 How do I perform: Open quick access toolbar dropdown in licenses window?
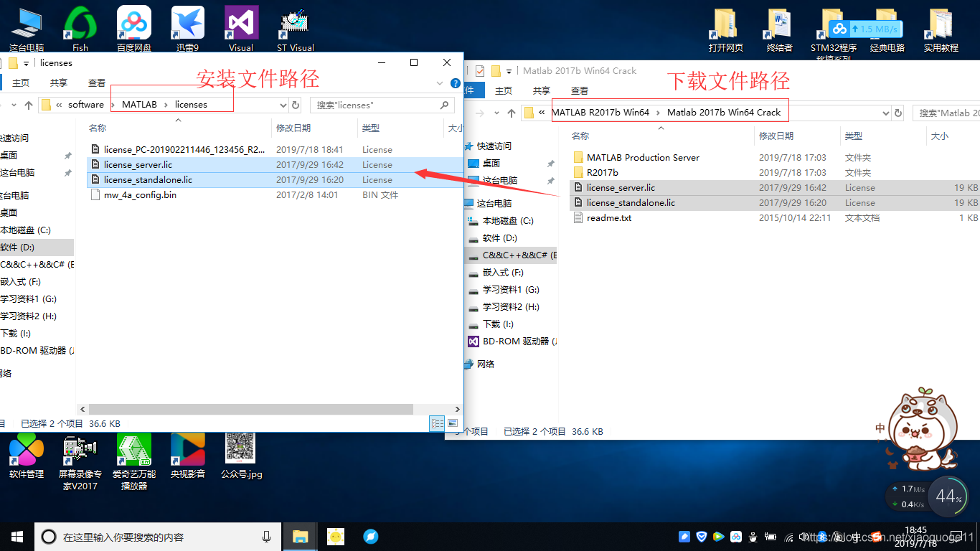pos(26,63)
